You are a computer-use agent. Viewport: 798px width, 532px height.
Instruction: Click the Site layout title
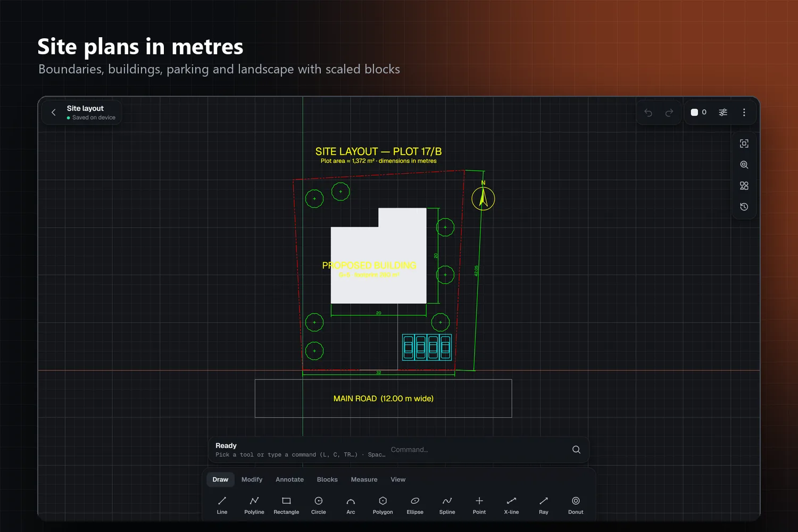[85, 108]
